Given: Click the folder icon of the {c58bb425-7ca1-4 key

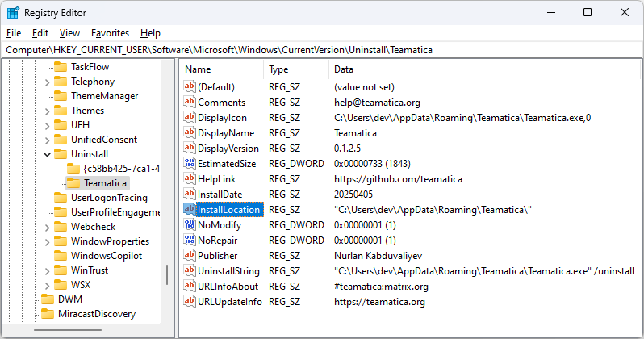Looking at the screenshot, I should coord(73,169).
